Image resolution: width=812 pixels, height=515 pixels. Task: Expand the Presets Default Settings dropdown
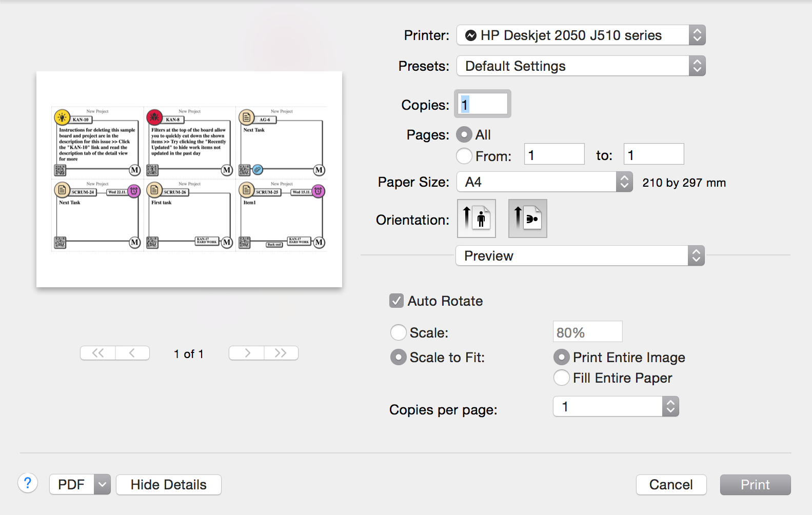tap(581, 66)
